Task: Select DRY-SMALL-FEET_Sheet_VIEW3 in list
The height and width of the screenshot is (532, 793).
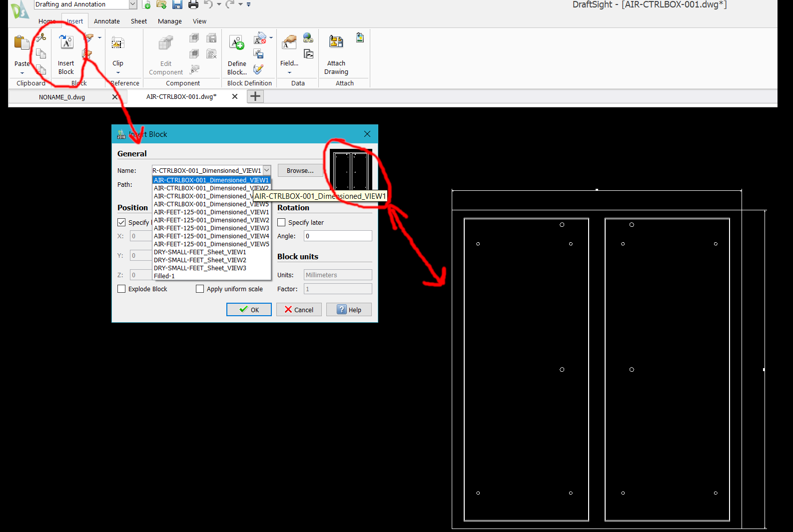Action: [x=211, y=268]
